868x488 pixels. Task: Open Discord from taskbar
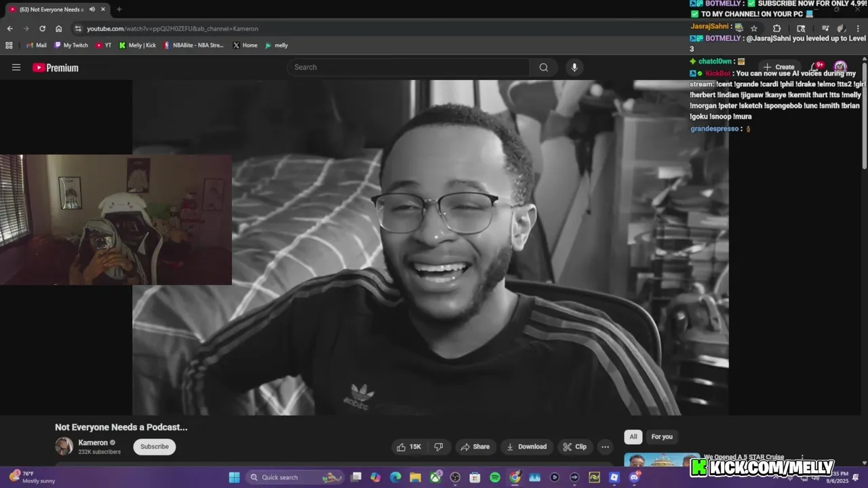634,477
